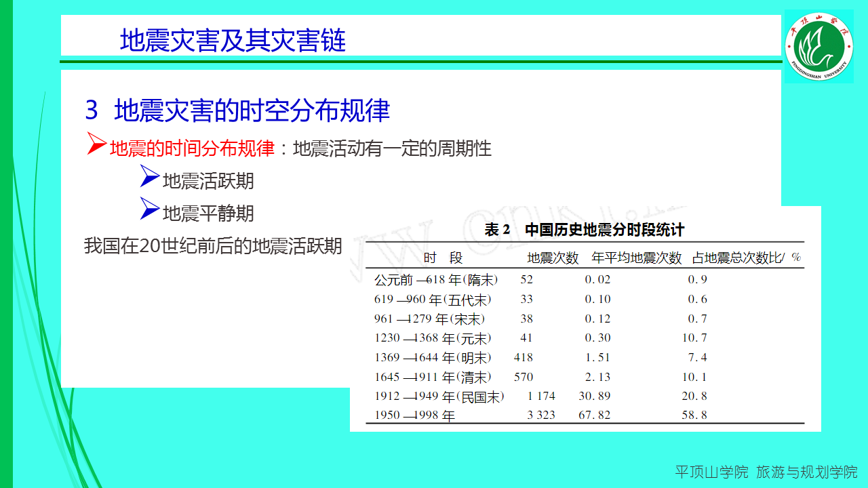The image size is (868, 488).
Task: Click the annual average value 2.13
Action: click(597, 377)
